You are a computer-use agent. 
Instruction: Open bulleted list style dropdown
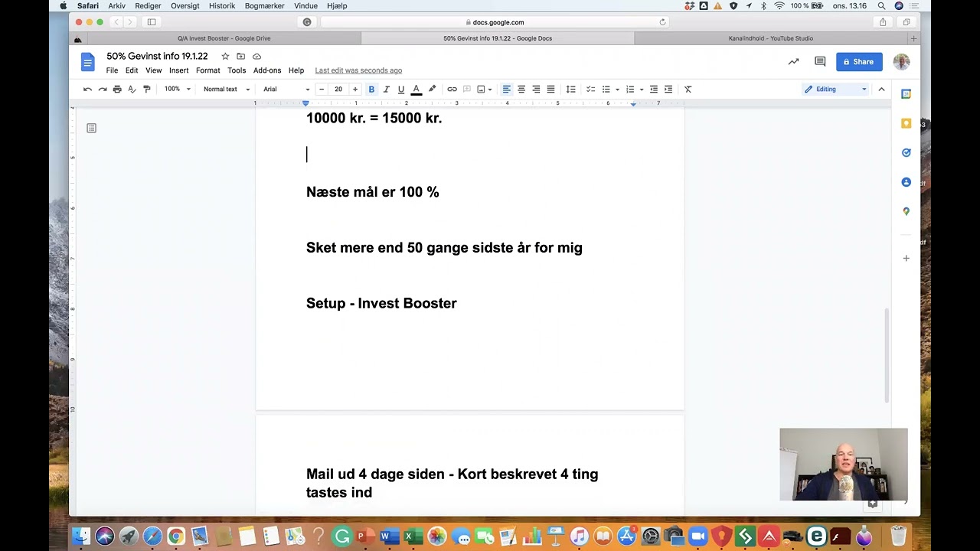tap(617, 90)
